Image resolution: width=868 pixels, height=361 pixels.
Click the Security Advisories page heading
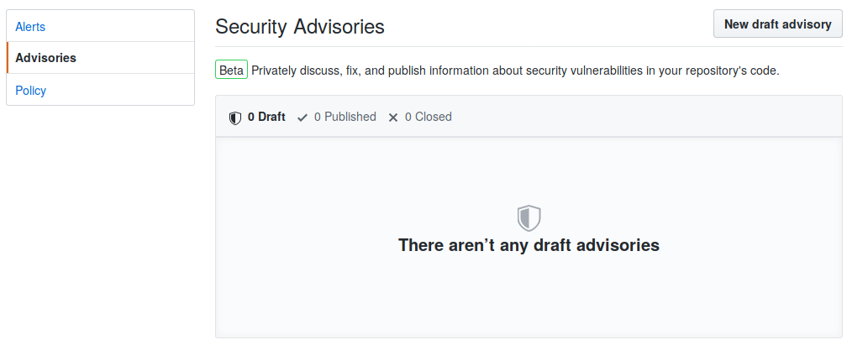pos(299,27)
